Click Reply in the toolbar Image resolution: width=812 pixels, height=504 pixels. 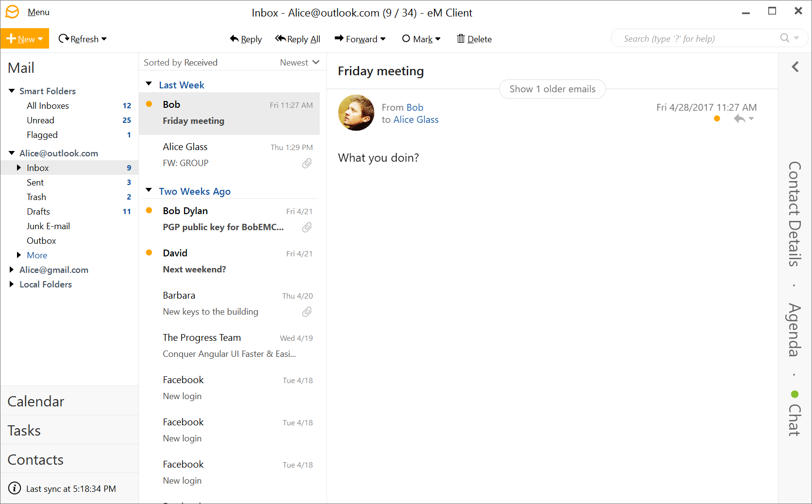(x=246, y=39)
